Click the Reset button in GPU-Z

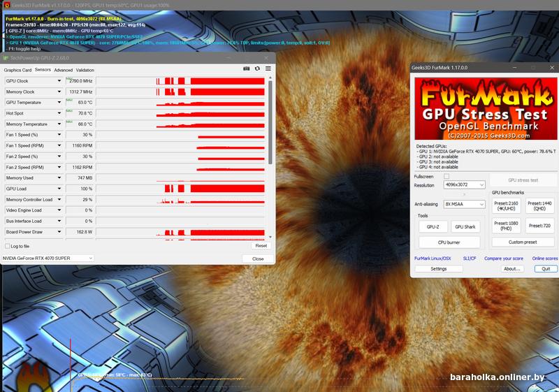click(261, 246)
